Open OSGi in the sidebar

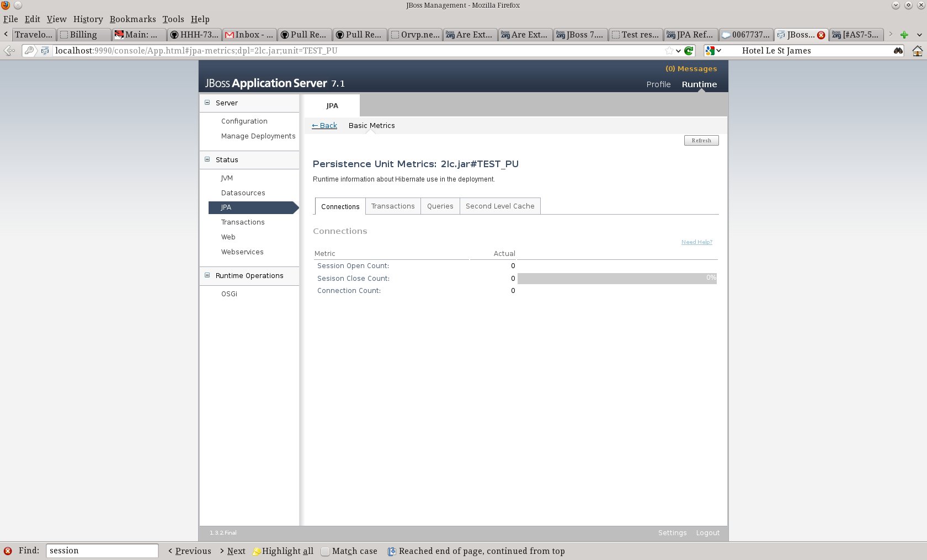[229, 294]
